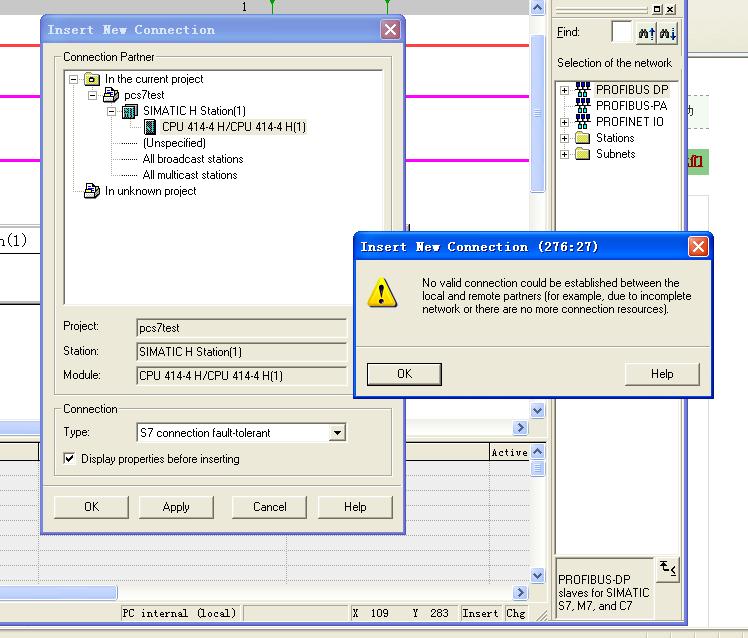Open the connection Type dropdown
The image size is (748, 638).
(x=337, y=433)
